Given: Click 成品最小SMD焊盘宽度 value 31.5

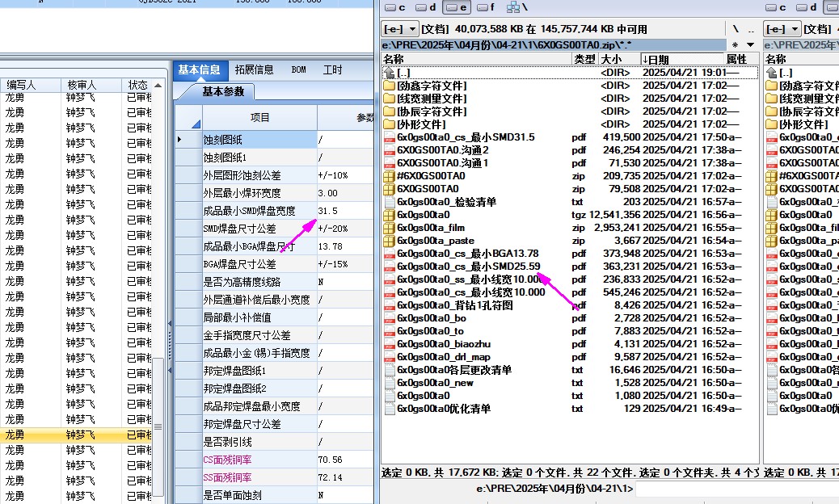Looking at the screenshot, I should coord(344,211).
